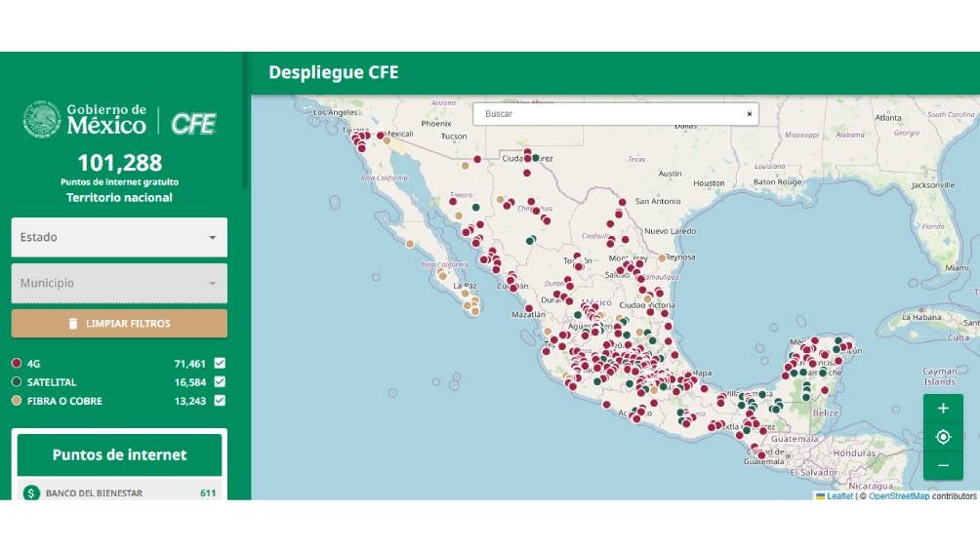The image size is (980, 551).
Task: Disable the Fibra o Cobre checkbox
Action: point(220,401)
